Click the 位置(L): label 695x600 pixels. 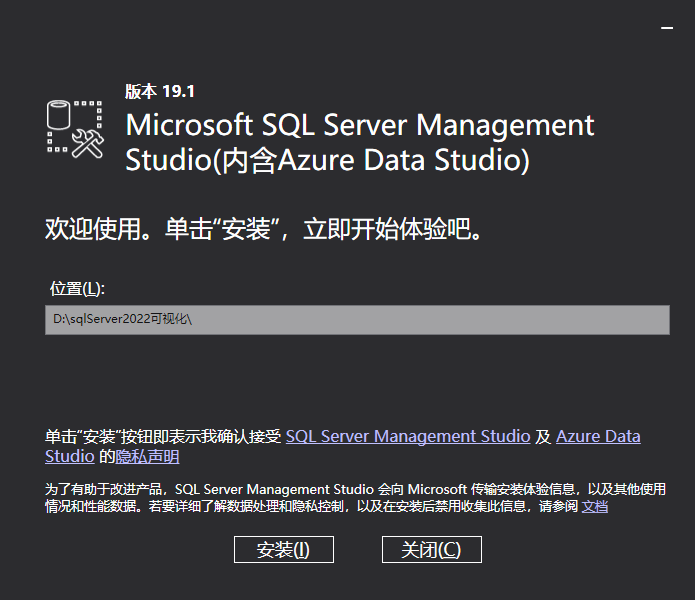pyautogui.click(x=77, y=288)
